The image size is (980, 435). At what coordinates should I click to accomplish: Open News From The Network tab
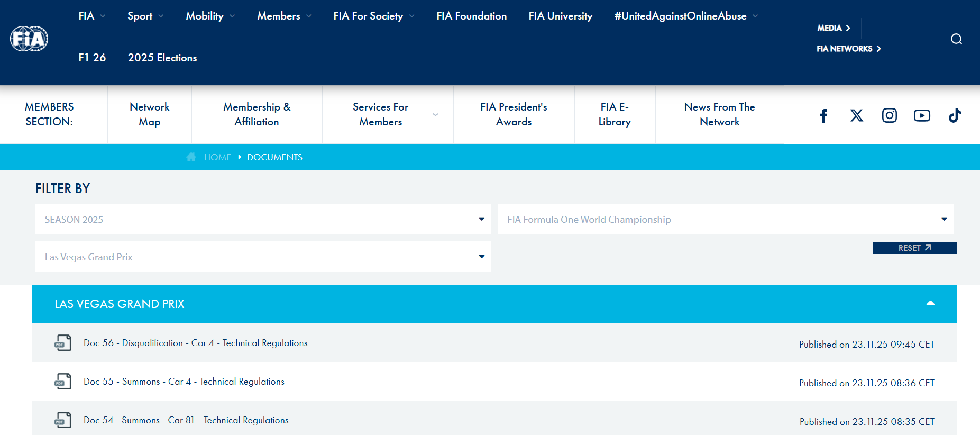720,114
